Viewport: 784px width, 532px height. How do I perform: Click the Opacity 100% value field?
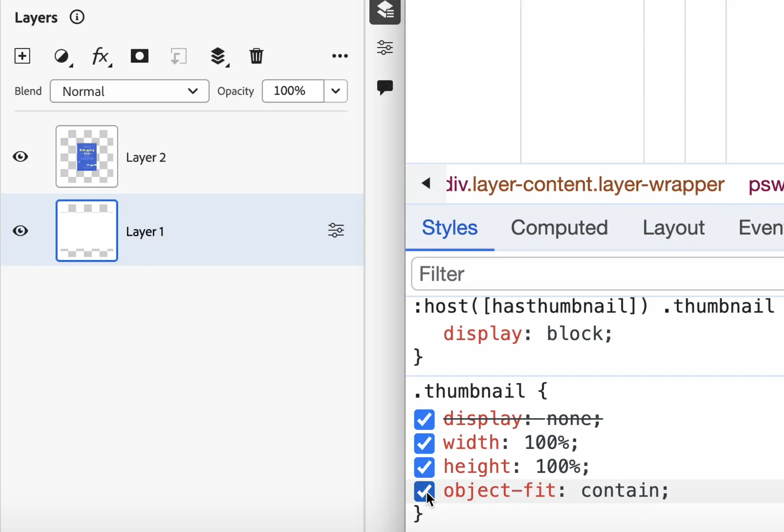pyautogui.click(x=293, y=91)
